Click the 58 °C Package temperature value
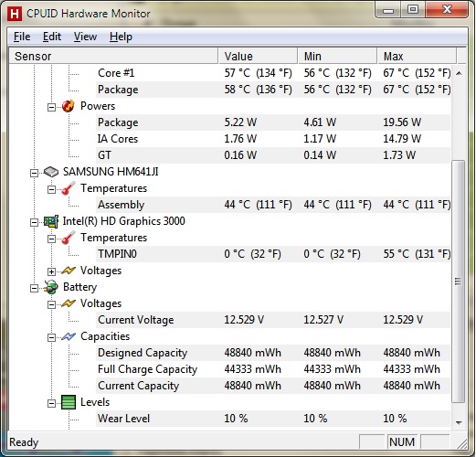This screenshot has width=476, height=457. [258, 90]
